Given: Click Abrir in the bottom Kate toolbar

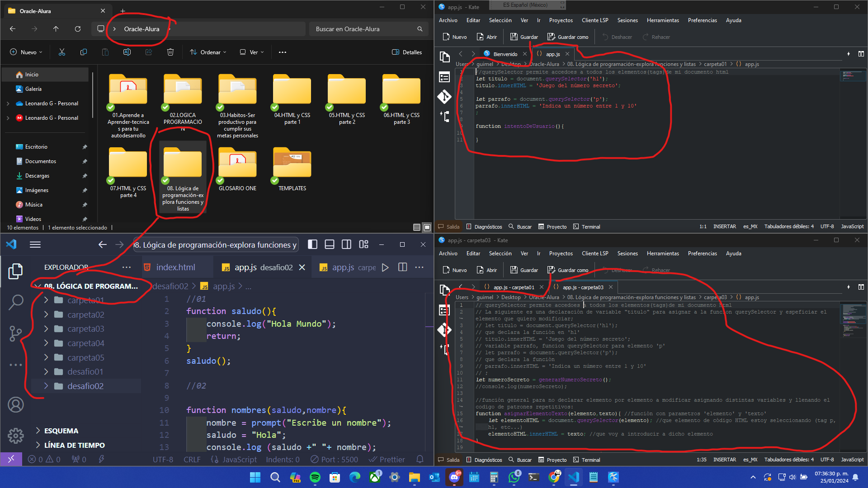Looking at the screenshot, I should pyautogui.click(x=486, y=270).
